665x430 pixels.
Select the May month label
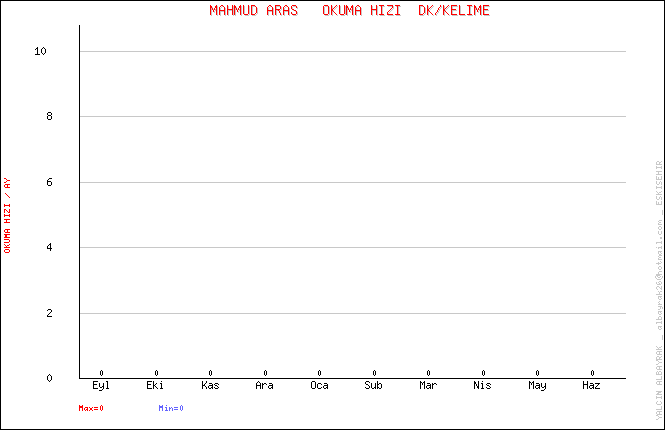tap(537, 386)
